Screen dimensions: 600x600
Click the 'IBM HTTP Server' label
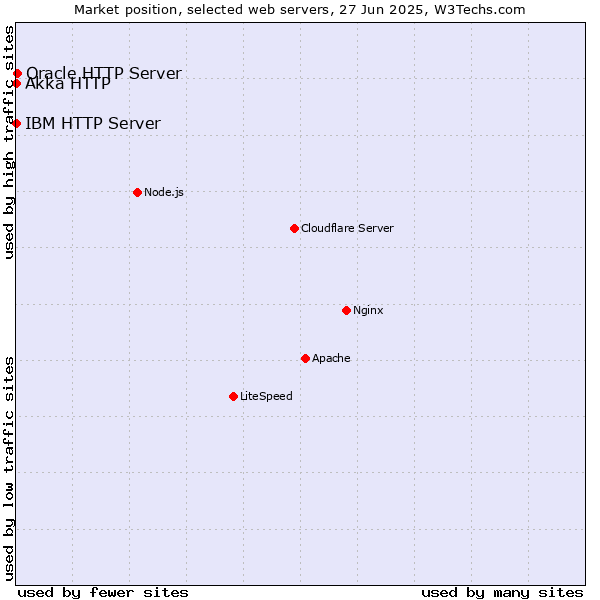coord(93,123)
